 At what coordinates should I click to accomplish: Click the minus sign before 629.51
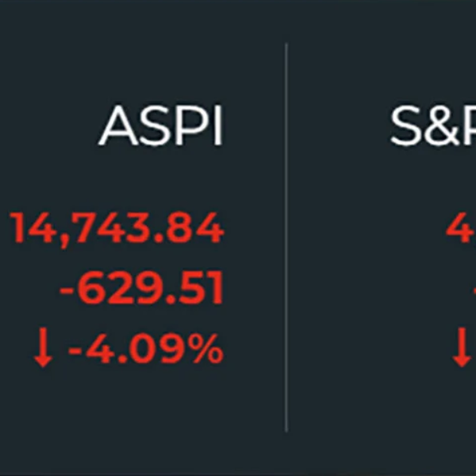[x=67, y=290]
